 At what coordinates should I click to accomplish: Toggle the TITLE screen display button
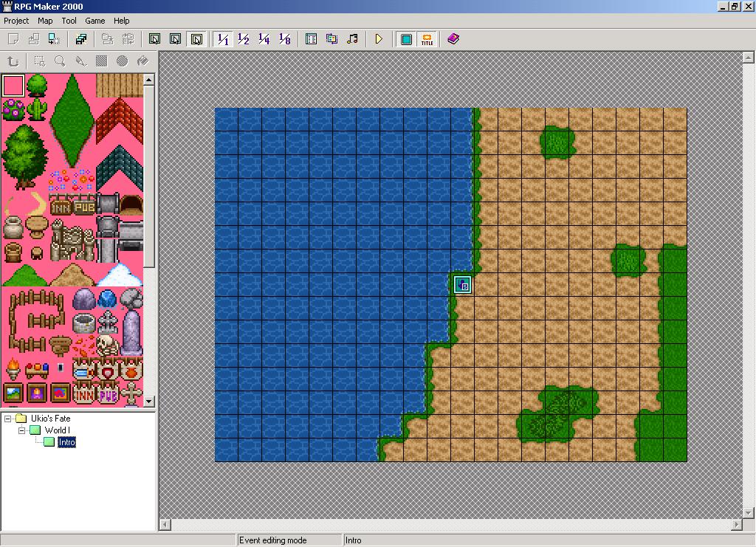pyautogui.click(x=427, y=39)
